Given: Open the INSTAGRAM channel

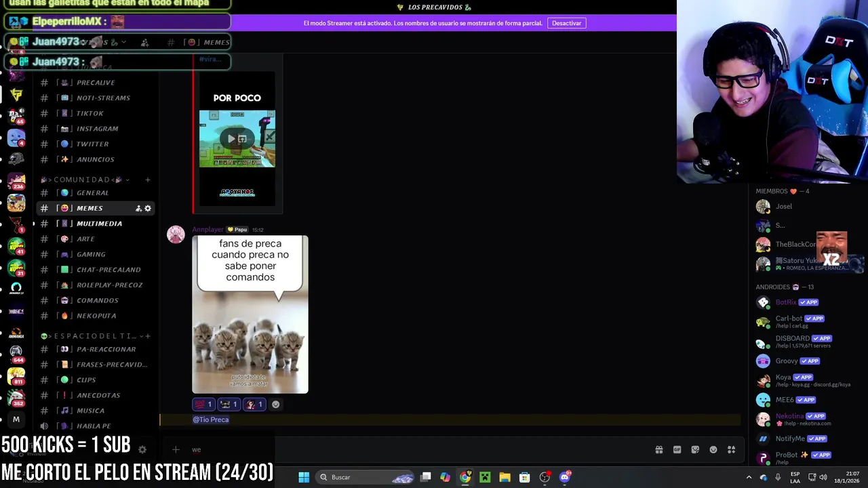Looking at the screenshot, I should coord(96,129).
